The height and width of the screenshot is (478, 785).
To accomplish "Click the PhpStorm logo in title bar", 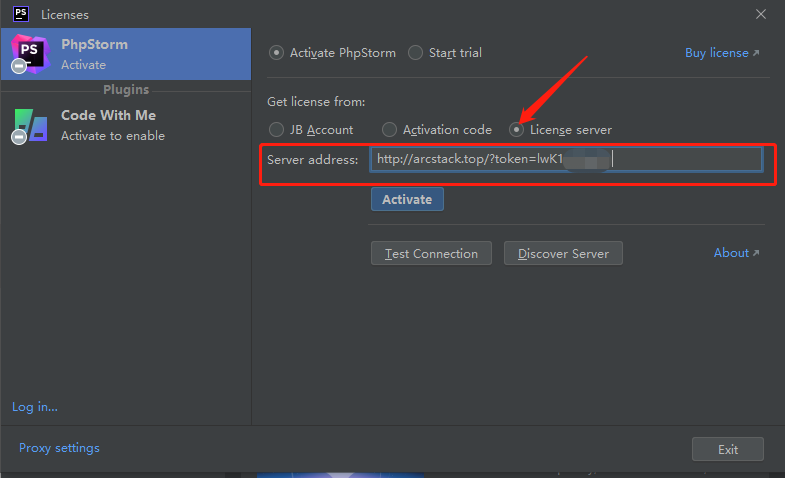I will [21, 14].
